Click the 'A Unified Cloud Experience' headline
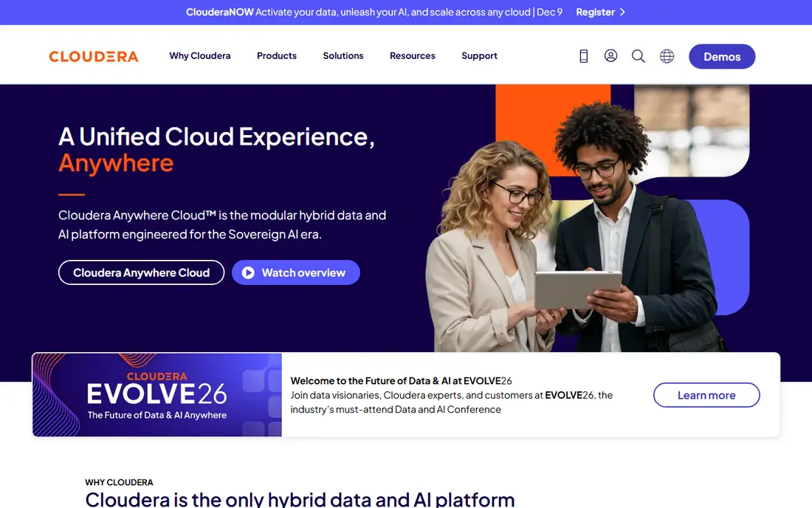Screen dimensions: 812x508 pos(216,150)
